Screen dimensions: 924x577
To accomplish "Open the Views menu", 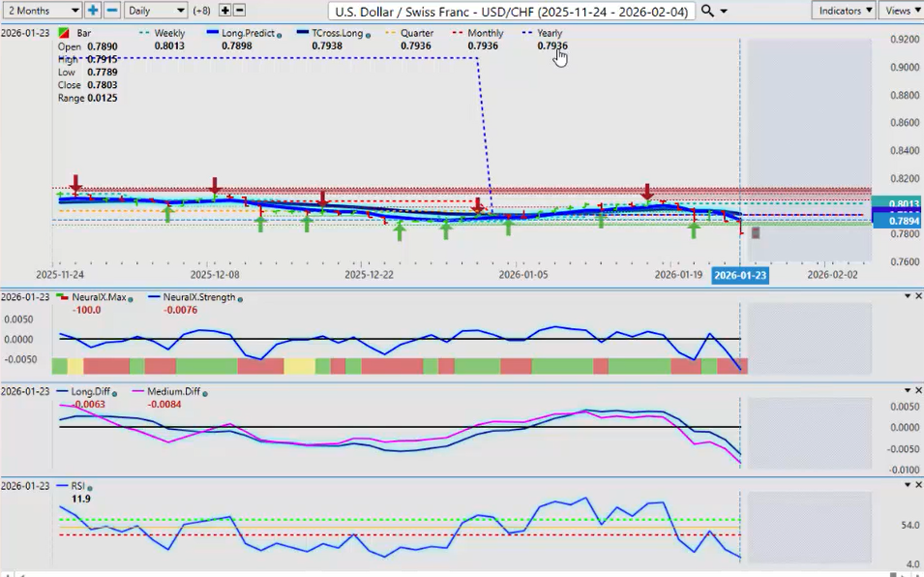I will pos(902,10).
